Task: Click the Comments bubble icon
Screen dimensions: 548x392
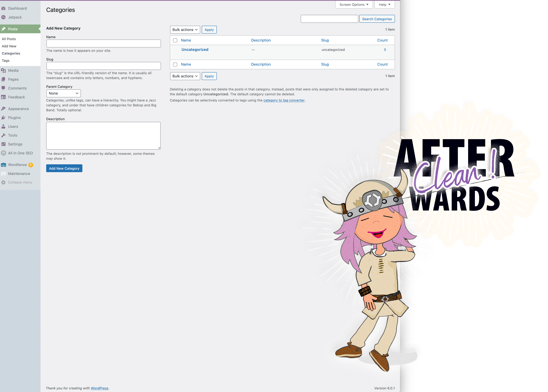Action: 3,88
